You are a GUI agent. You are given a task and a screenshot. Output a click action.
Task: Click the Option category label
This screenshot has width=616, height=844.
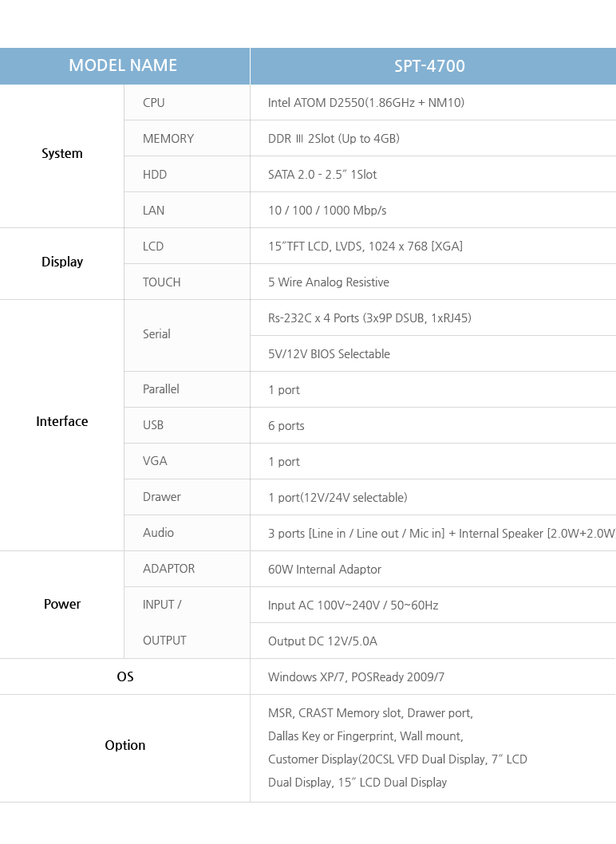125,745
